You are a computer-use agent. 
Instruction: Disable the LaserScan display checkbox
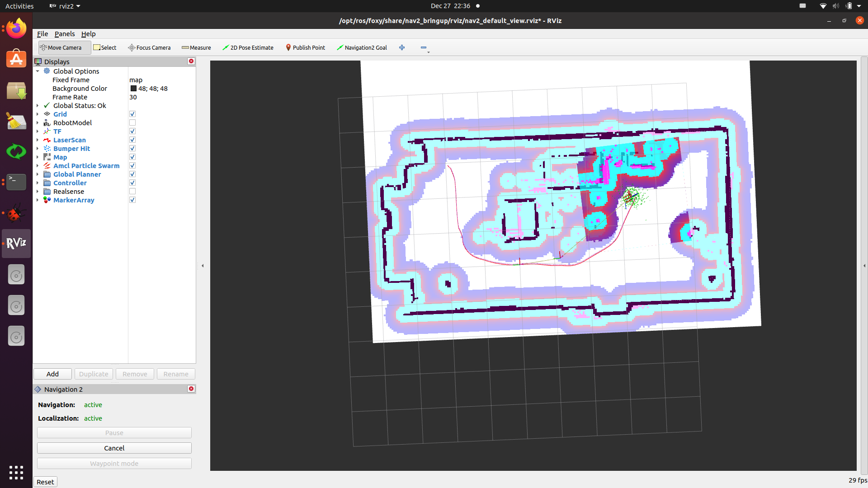tap(132, 140)
